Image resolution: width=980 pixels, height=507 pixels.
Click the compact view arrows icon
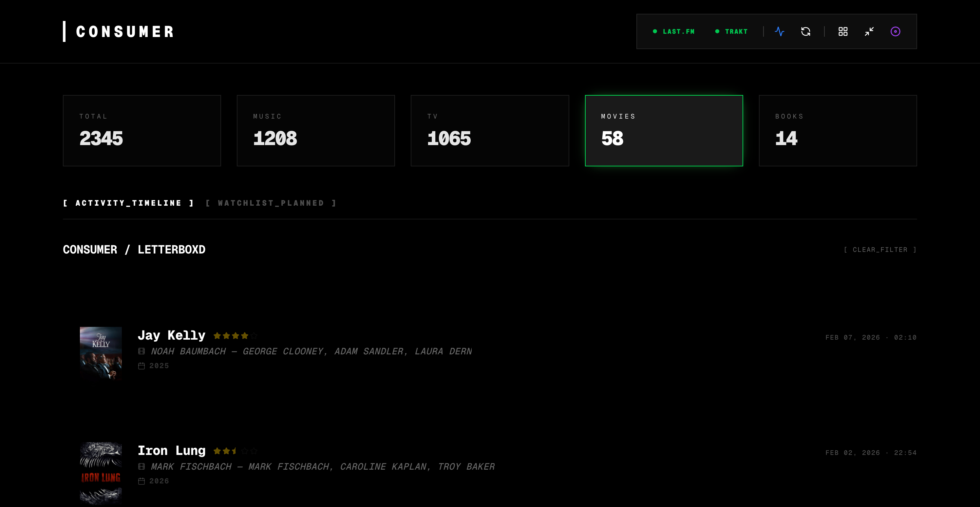(869, 31)
